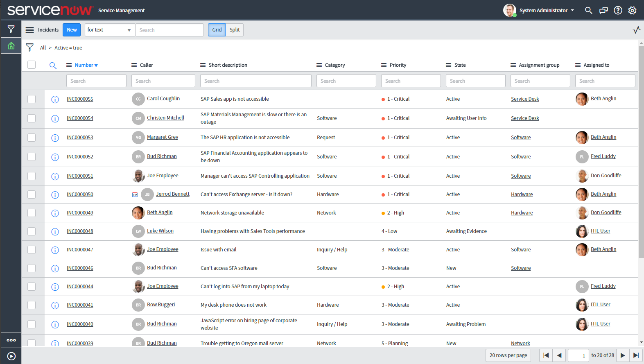Go to the home icon in sidebar

(11, 45)
